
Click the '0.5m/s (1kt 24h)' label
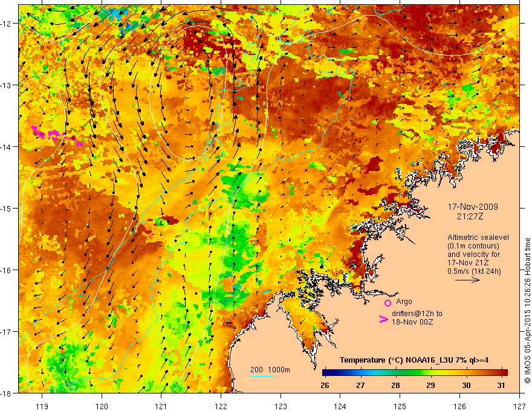pyautogui.click(x=475, y=271)
